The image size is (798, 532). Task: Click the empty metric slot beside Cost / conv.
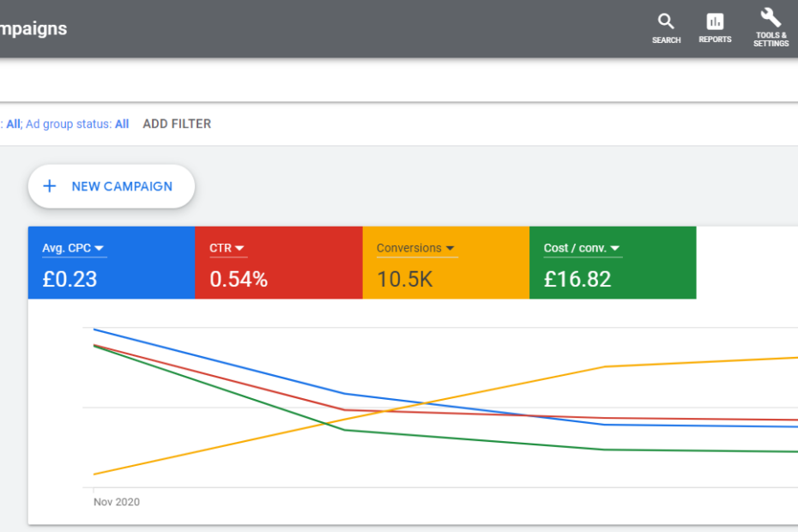[747, 263]
